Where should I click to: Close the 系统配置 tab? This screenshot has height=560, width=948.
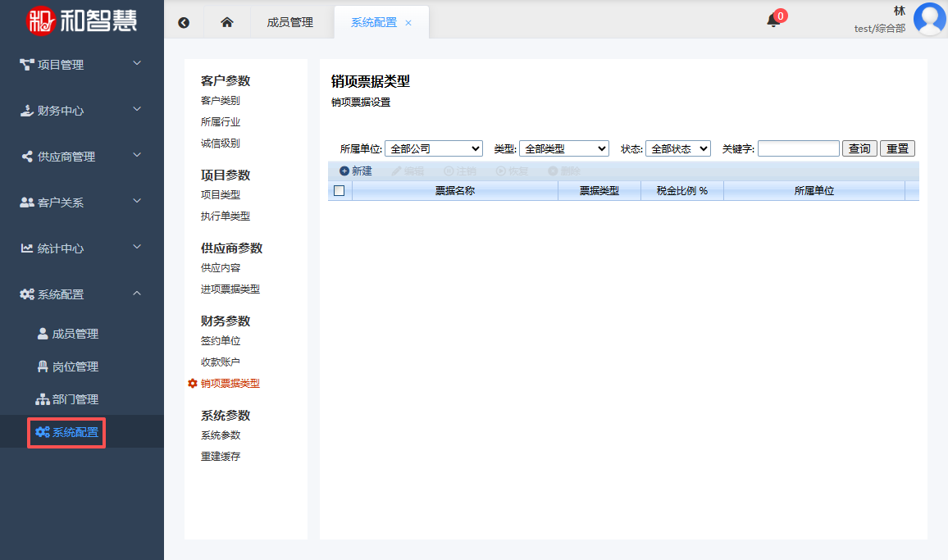click(x=408, y=23)
